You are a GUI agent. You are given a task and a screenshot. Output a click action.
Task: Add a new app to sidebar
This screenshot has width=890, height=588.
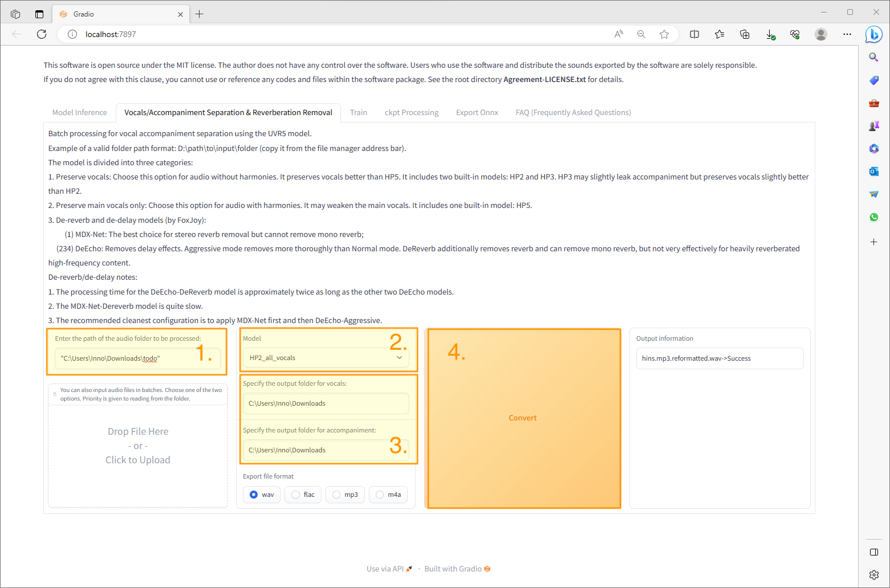(873, 242)
